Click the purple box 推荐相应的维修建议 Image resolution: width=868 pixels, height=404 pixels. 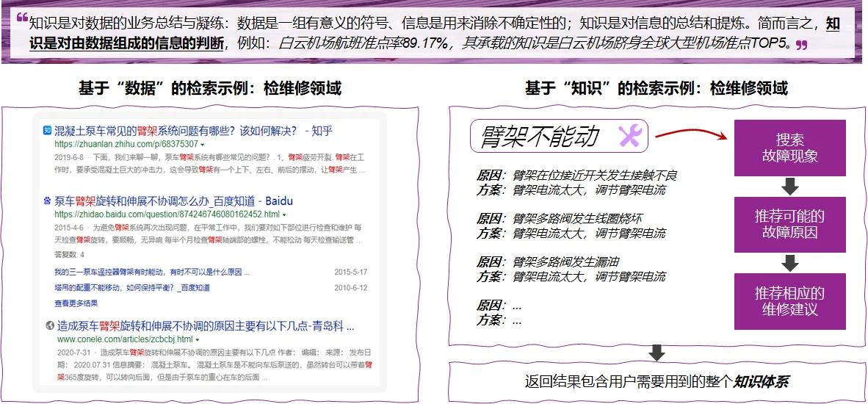789,301
